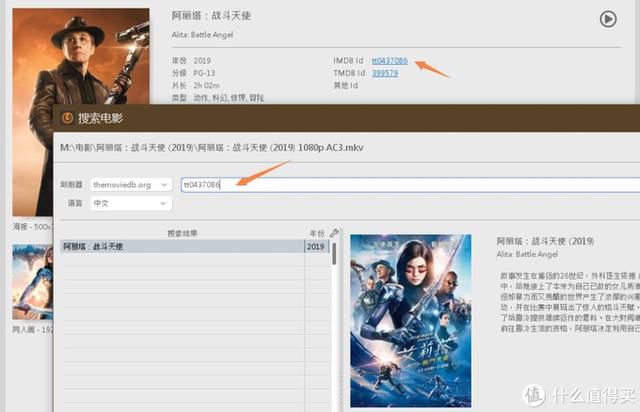This screenshot has height=412, width=640.
Task: Click the fanart thumbnail in the main window
Action: pyautogui.click(x=33, y=282)
